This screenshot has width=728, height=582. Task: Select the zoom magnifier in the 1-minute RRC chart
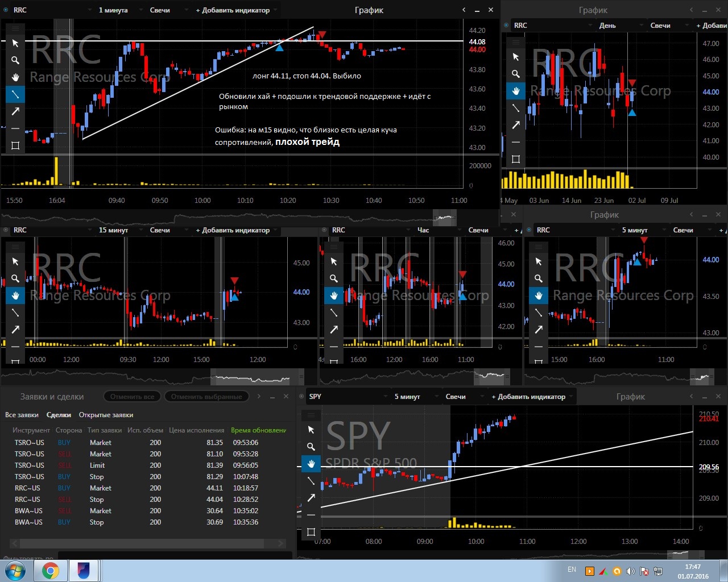[x=15, y=60]
